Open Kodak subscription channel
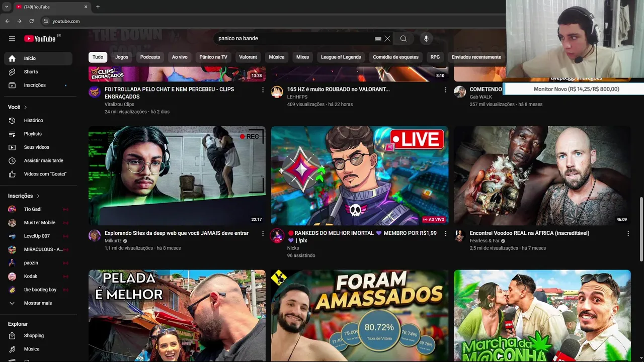Viewport: 644px width, 362px height. click(x=38, y=276)
